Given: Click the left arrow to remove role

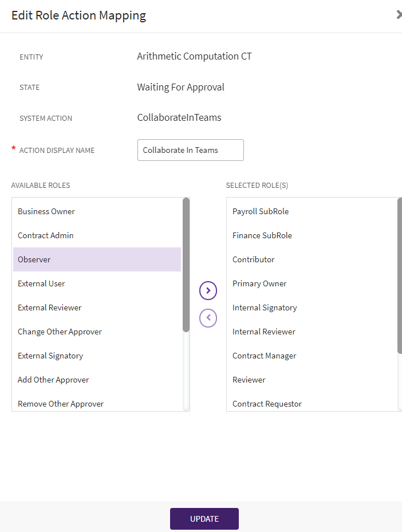Looking at the screenshot, I should click(x=208, y=318).
